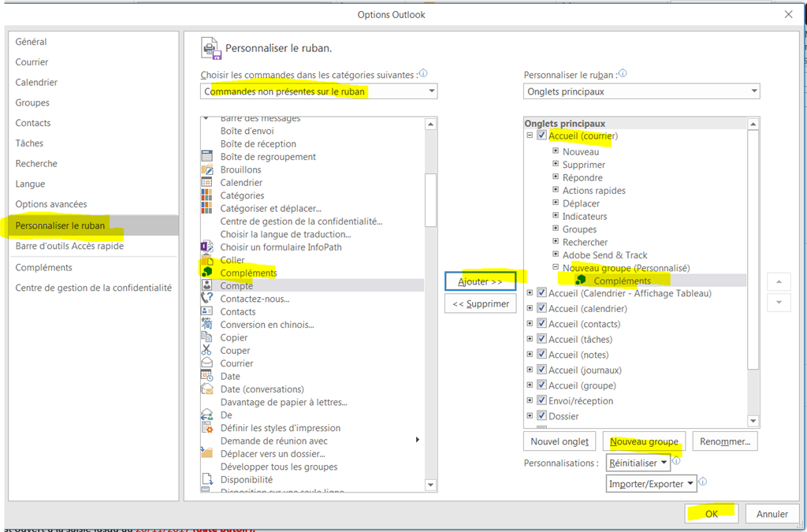The height and width of the screenshot is (532, 807).
Task: Click the Compléments icon in ribbon tree
Action: point(581,280)
